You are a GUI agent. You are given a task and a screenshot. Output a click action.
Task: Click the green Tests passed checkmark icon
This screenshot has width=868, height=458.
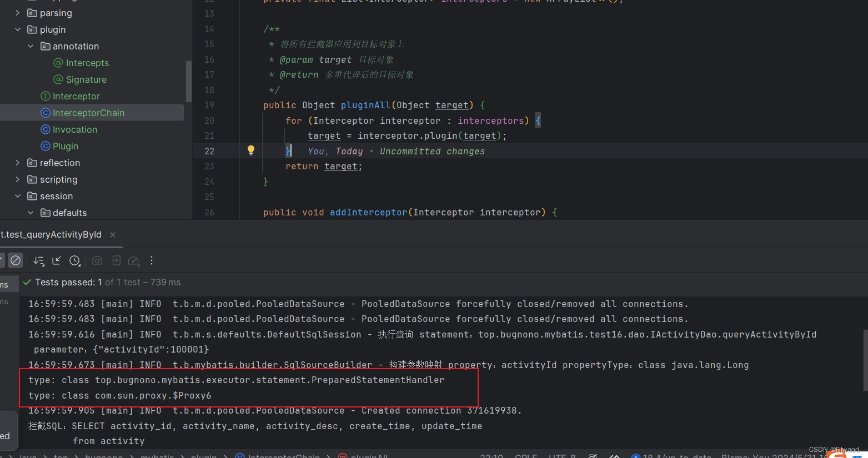(27, 282)
